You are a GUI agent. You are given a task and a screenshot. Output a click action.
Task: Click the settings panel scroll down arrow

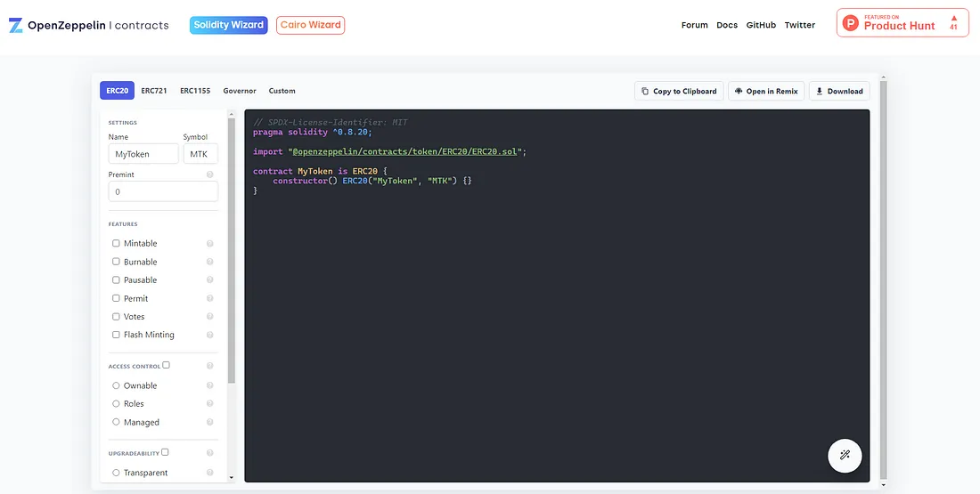[x=232, y=478]
